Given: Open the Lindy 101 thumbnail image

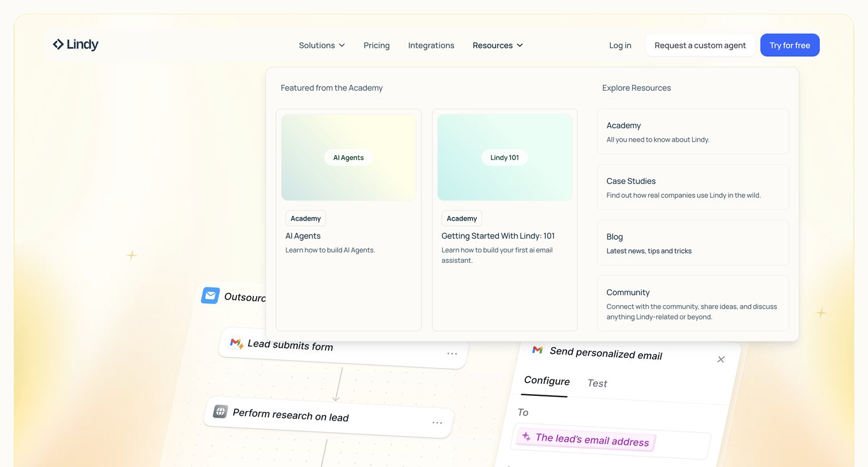Looking at the screenshot, I should pos(505,157).
